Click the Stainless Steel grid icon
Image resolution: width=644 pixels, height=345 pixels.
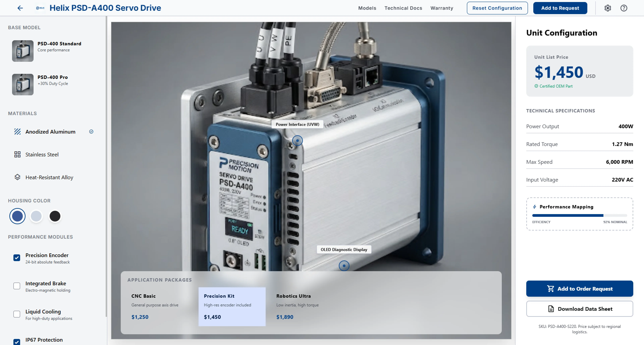tap(17, 154)
